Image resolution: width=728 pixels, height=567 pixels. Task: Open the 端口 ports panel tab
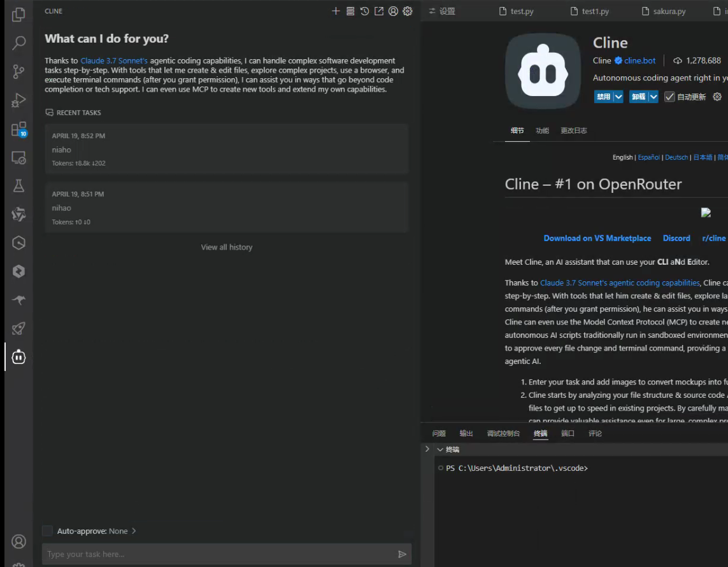(568, 433)
